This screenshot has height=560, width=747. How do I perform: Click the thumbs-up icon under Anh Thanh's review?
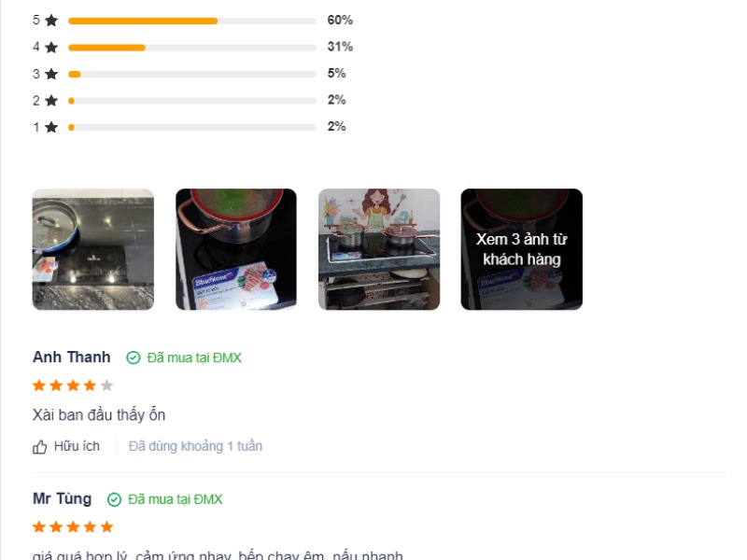pos(39,447)
